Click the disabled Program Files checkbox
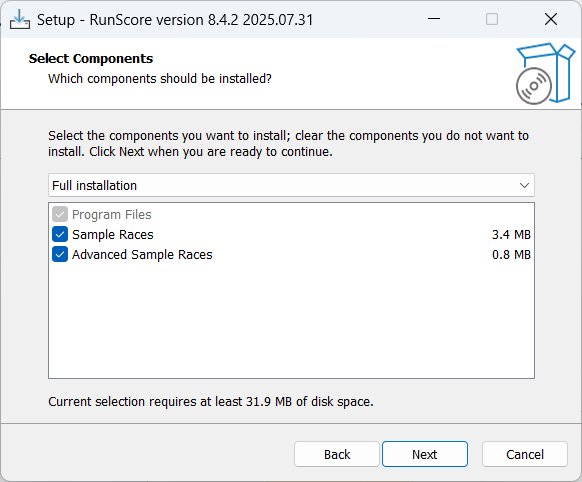 pos(60,214)
